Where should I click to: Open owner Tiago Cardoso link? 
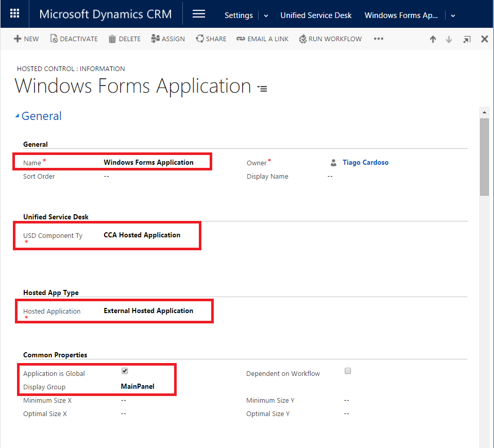[365, 162]
